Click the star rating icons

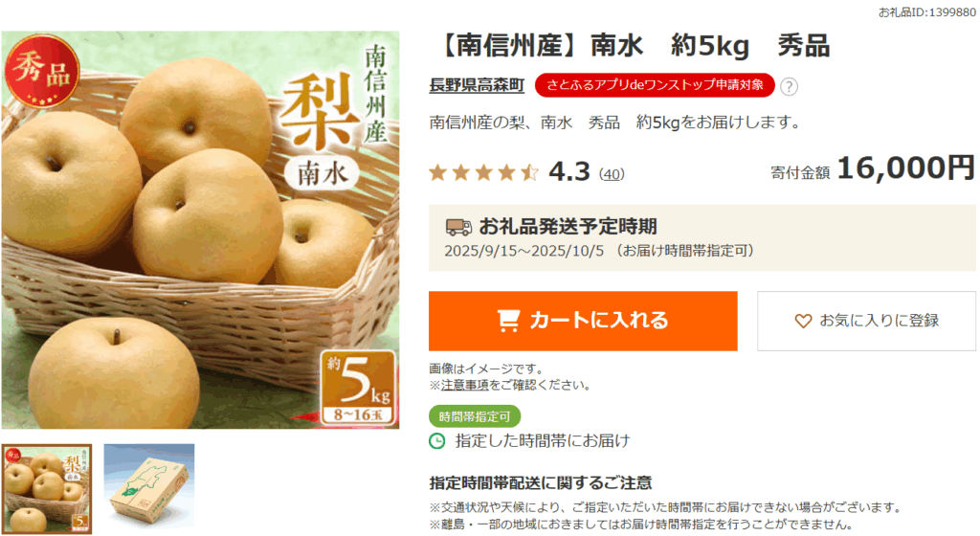[x=483, y=172]
